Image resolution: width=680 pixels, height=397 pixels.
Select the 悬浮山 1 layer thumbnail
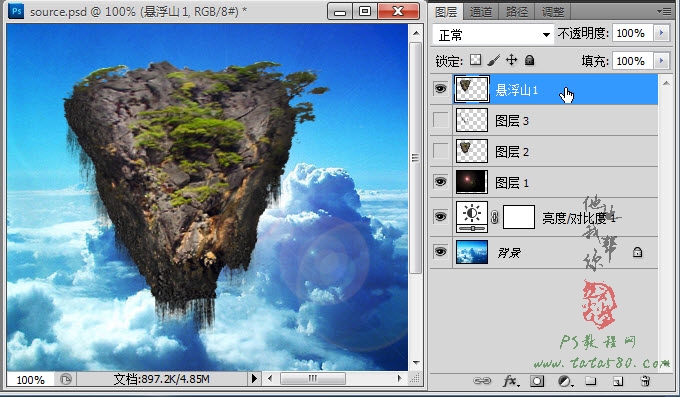(x=472, y=89)
